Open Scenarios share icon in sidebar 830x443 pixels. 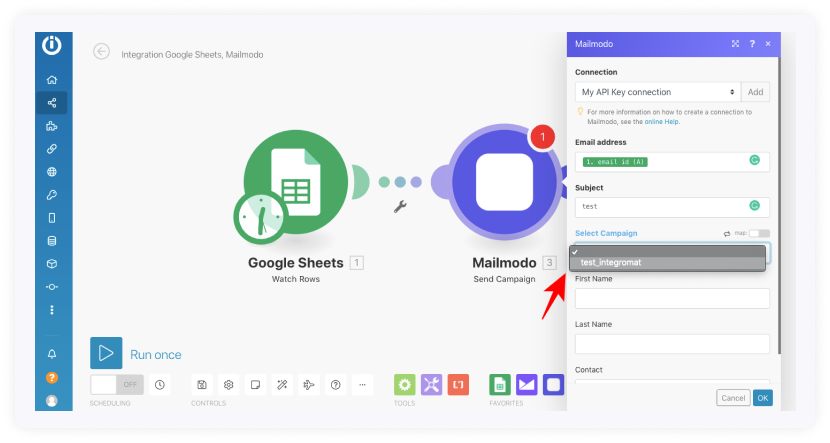51,103
